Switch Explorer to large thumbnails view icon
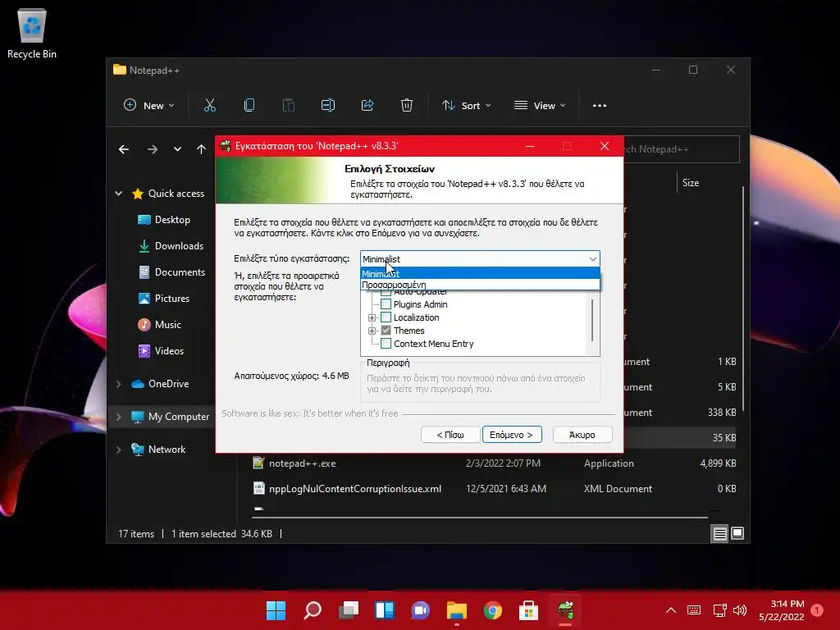 click(x=737, y=533)
